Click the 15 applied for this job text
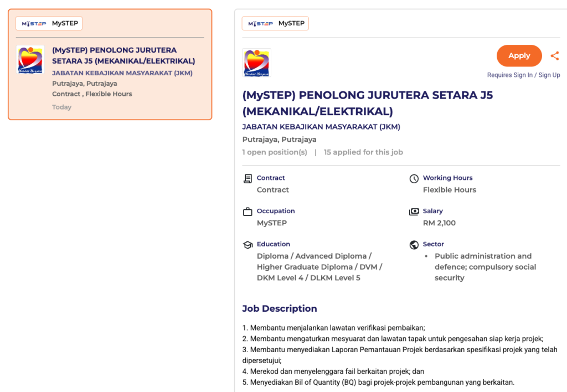 pos(363,152)
